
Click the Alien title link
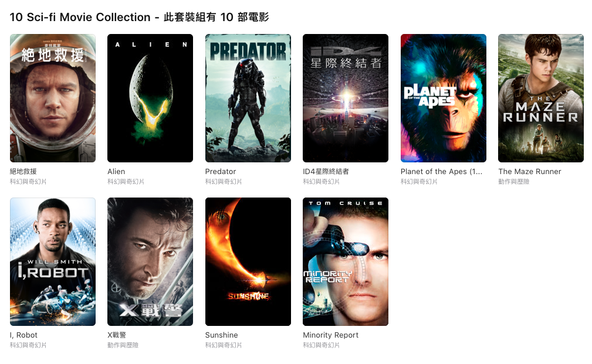(x=116, y=172)
